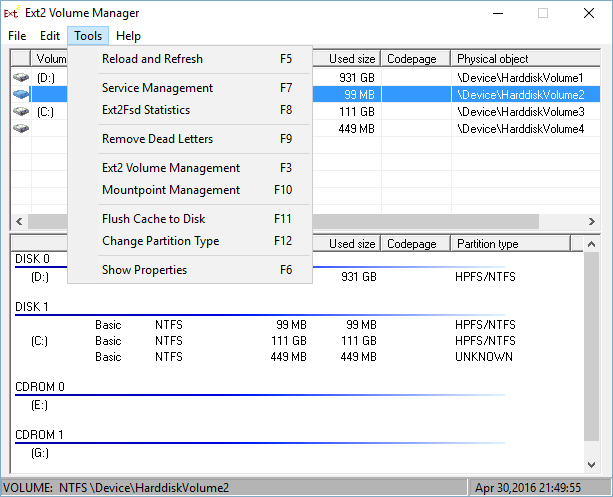Click the VOLUME status bar text
The width and height of the screenshot is (613, 497).
pyautogui.click(x=116, y=488)
